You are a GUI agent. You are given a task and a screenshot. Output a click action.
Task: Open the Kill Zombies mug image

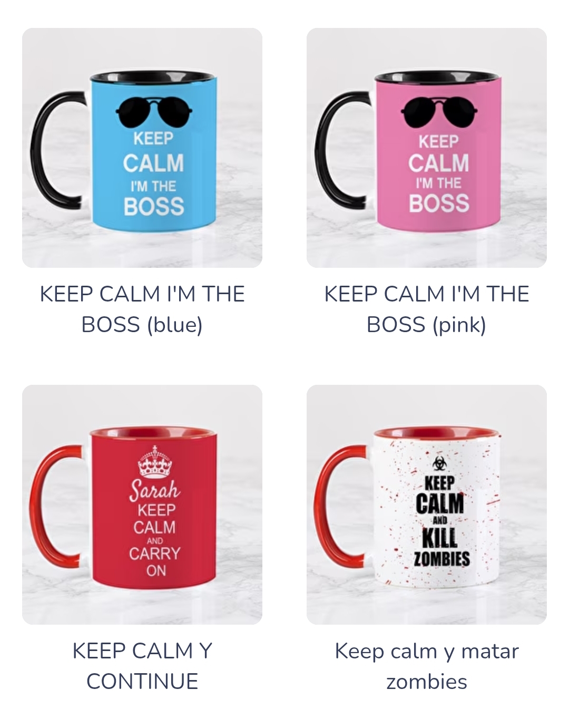tap(427, 504)
